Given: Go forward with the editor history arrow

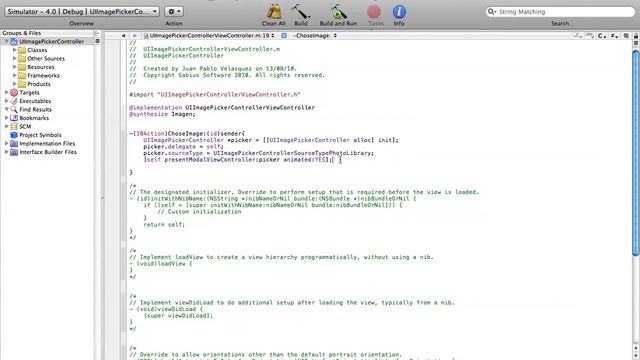Looking at the screenshot, I should [134, 36].
